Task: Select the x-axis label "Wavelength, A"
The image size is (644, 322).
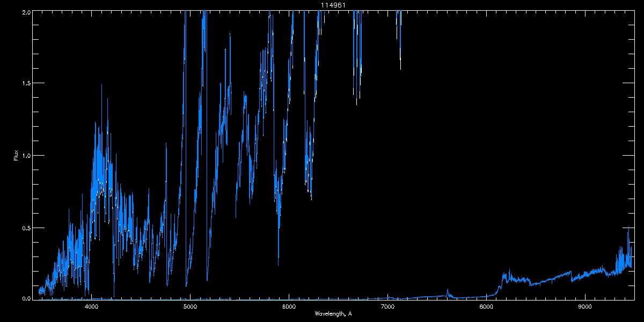Action: click(333, 314)
